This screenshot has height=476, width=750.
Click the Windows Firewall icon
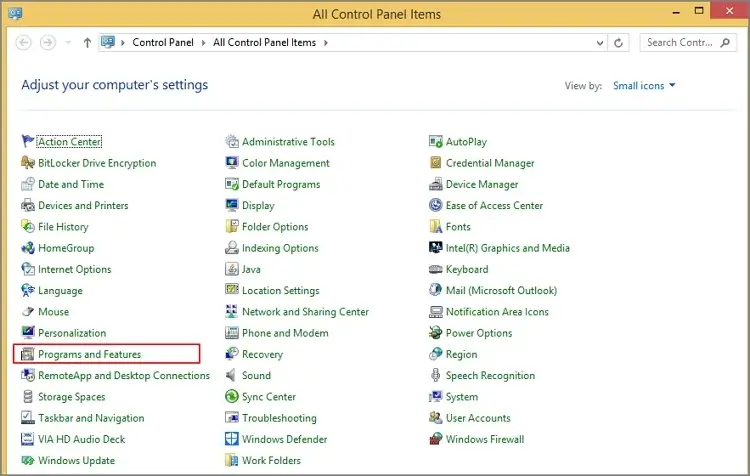coord(436,439)
